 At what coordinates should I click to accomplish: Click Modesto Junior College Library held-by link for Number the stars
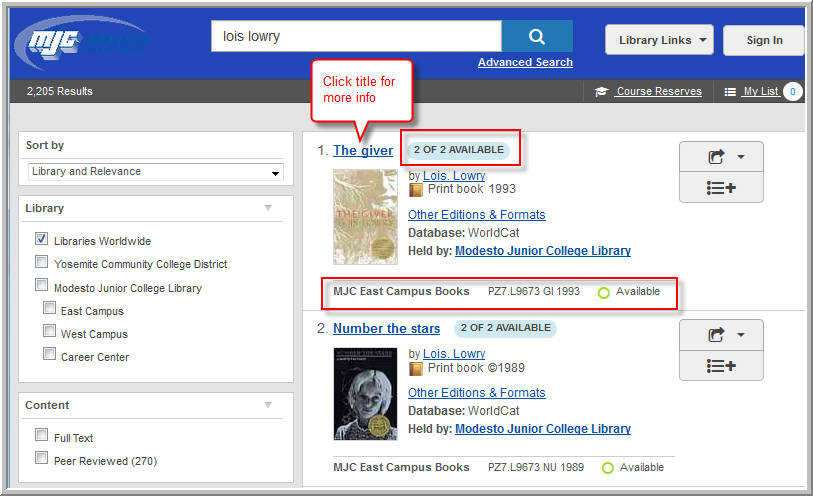[543, 429]
